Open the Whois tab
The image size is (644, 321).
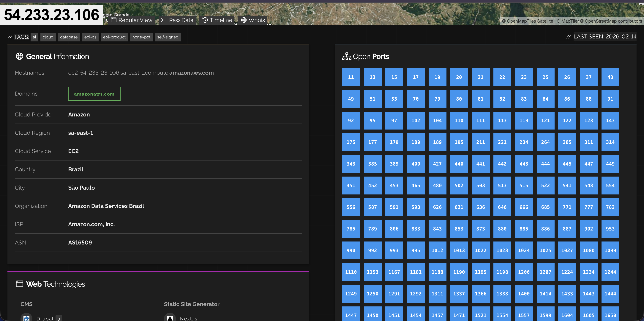tap(253, 20)
